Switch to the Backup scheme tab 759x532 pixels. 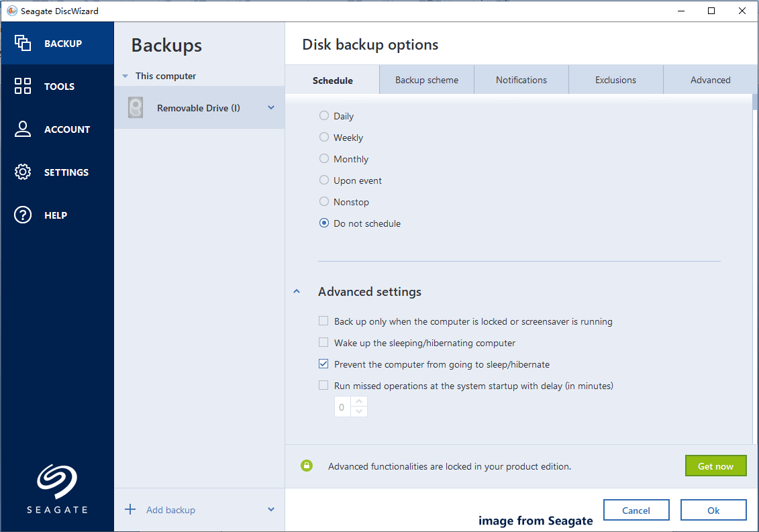tap(426, 79)
